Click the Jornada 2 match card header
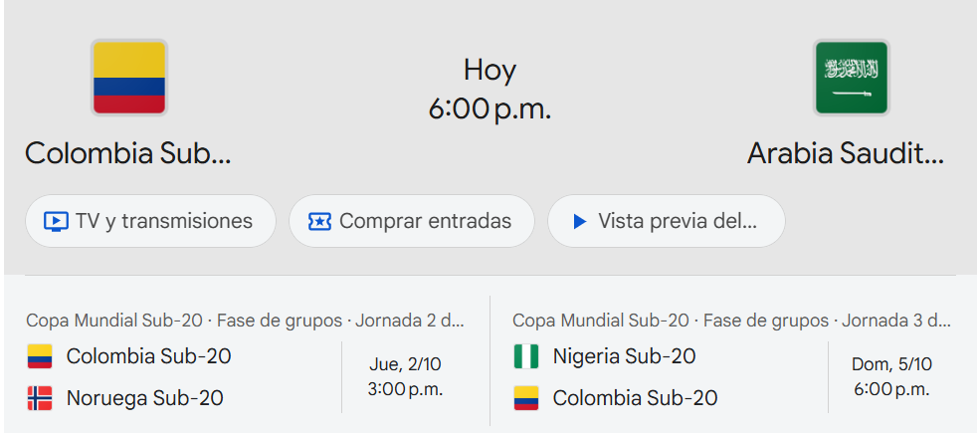 [x=245, y=321]
